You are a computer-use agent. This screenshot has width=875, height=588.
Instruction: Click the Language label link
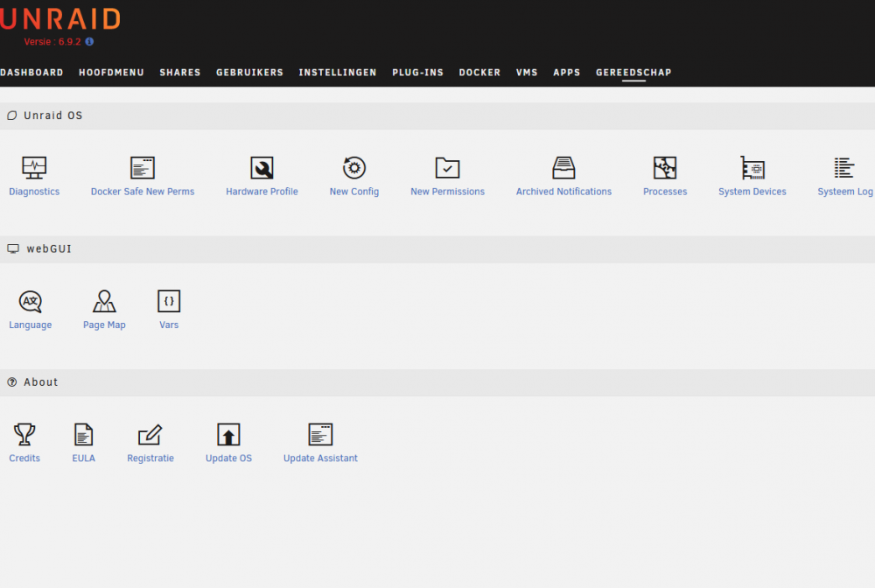click(30, 325)
